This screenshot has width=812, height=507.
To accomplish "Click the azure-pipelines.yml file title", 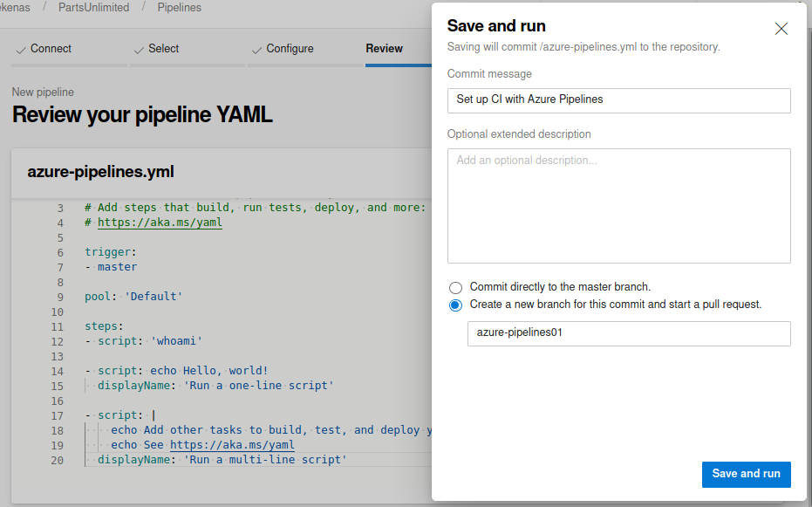I will [x=100, y=171].
